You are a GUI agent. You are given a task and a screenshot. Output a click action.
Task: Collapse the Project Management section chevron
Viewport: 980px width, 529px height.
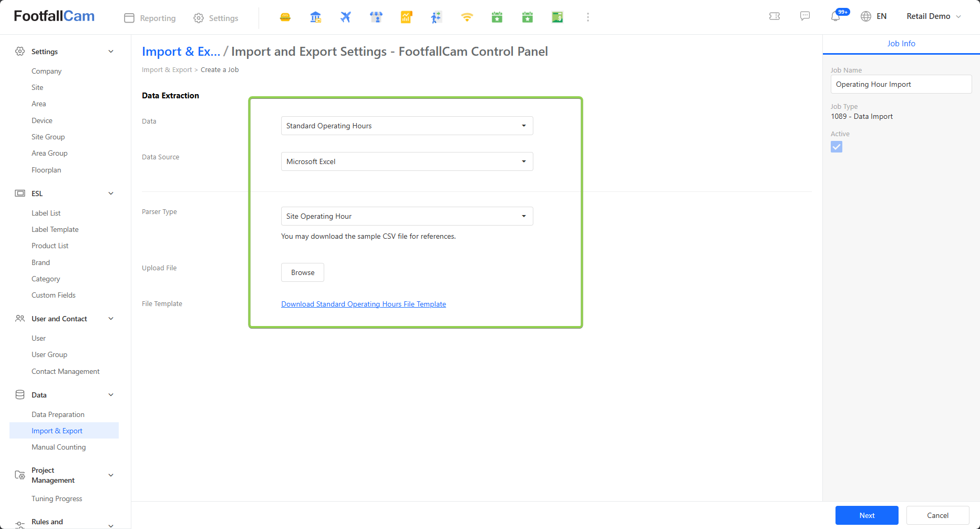coord(111,475)
